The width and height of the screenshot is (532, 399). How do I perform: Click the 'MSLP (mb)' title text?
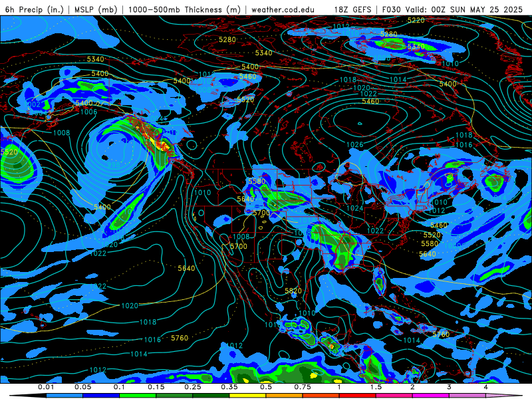pyautogui.click(x=96, y=9)
